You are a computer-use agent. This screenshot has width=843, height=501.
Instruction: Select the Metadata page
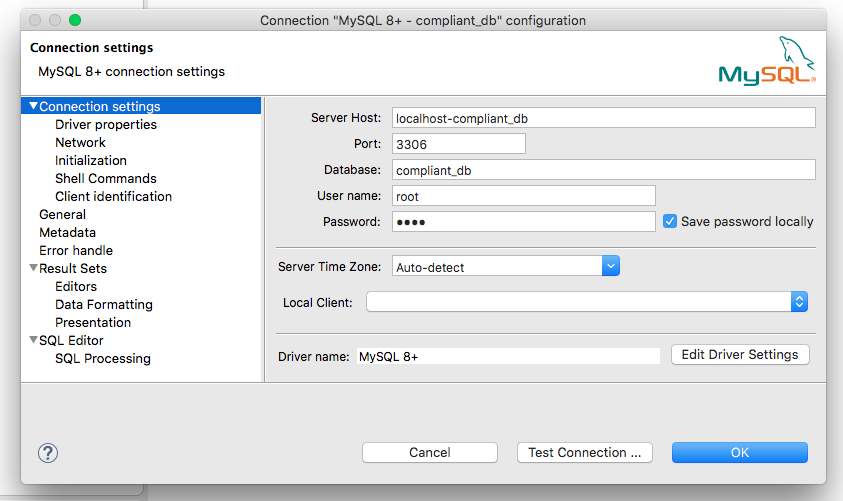coord(67,232)
